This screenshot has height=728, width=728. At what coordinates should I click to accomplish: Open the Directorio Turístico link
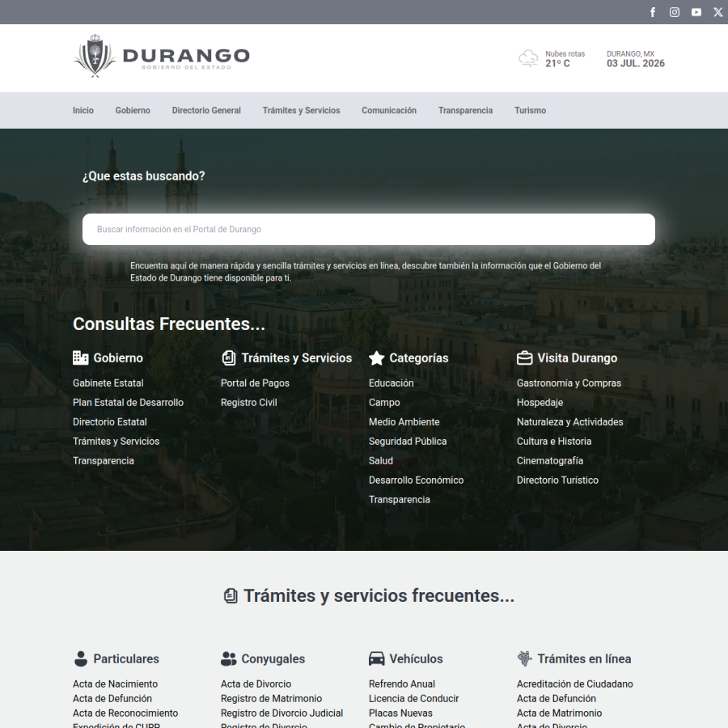[557, 480]
